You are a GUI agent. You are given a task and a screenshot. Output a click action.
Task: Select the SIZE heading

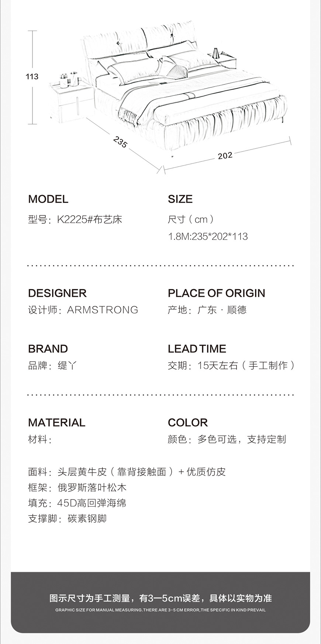click(180, 199)
